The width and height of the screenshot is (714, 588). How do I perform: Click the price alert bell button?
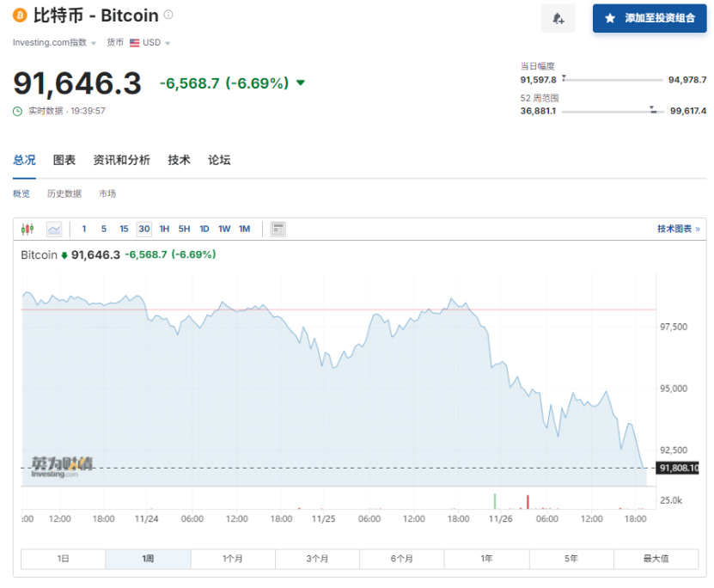point(558,18)
